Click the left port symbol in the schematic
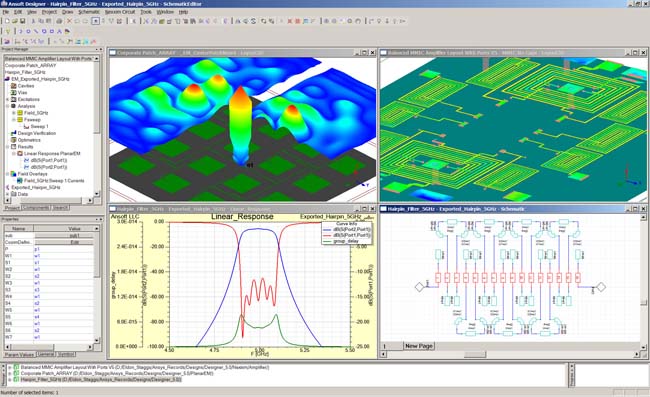The width and height of the screenshot is (650, 397). 420,286
